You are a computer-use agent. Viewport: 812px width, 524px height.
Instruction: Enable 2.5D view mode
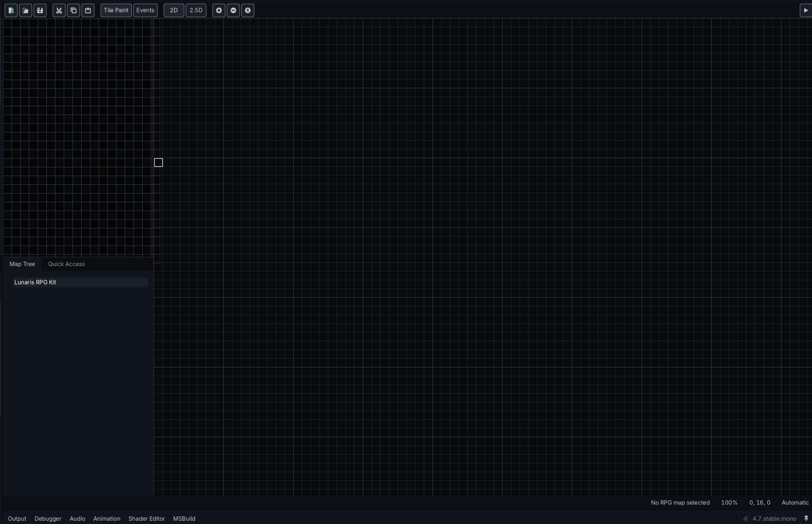[196, 10]
